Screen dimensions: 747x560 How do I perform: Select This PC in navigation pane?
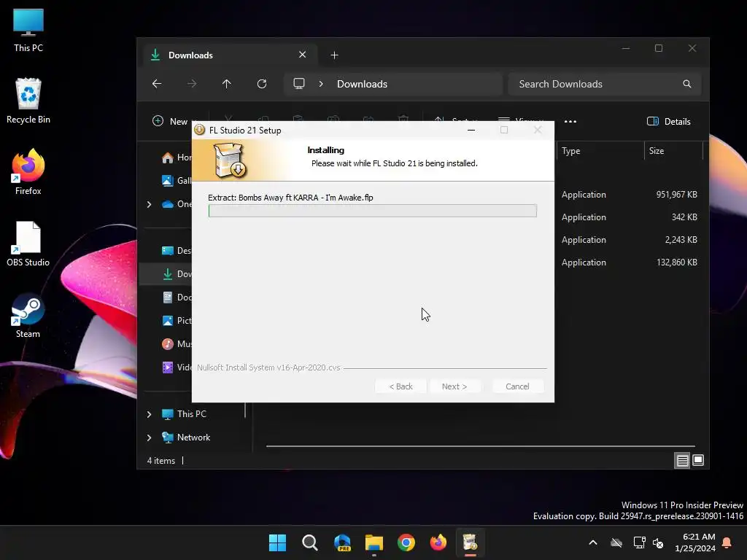(x=185, y=414)
